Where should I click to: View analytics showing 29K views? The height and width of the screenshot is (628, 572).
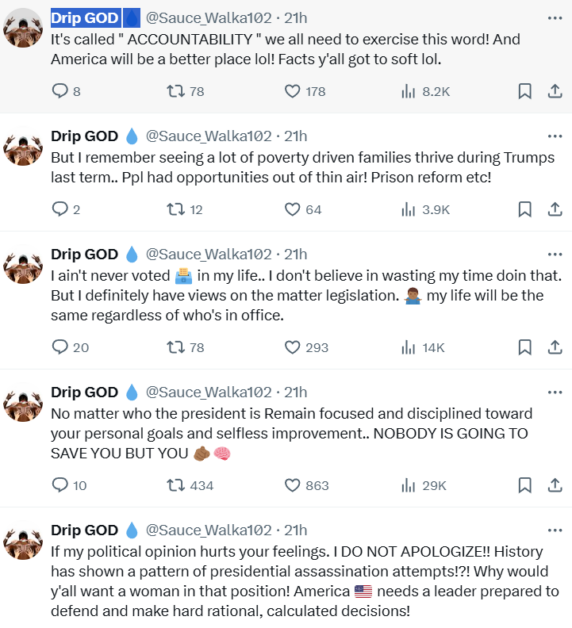[x=424, y=485]
